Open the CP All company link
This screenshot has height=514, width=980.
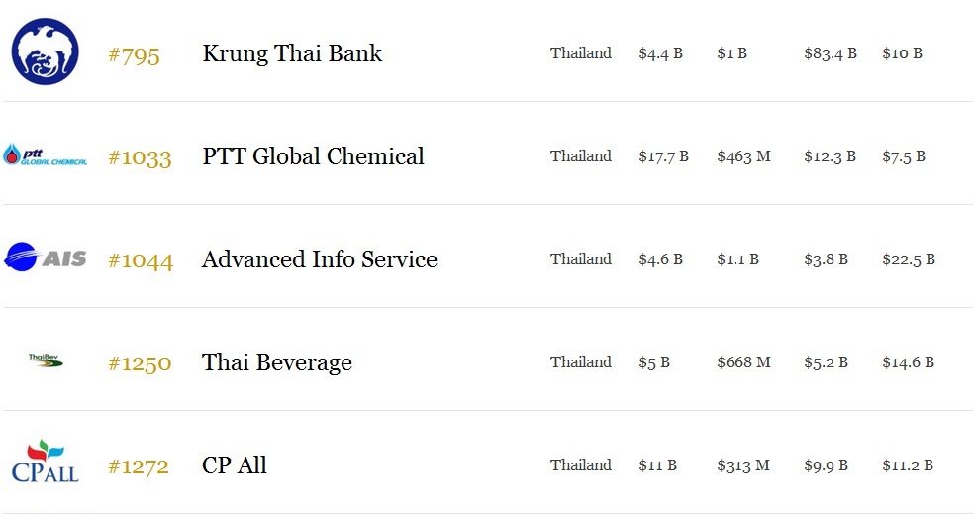coord(235,465)
